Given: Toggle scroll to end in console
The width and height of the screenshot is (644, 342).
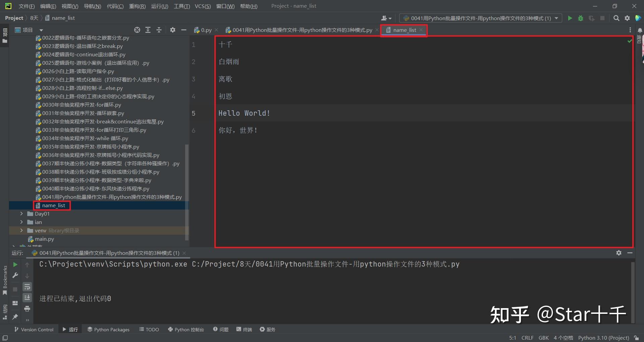Looking at the screenshot, I should pyautogui.click(x=27, y=297).
